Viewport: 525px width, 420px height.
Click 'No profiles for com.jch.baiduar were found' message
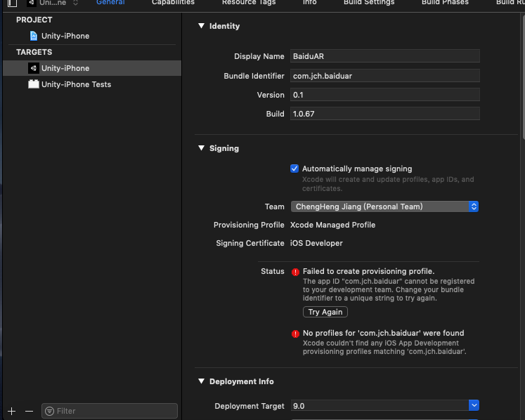click(383, 333)
